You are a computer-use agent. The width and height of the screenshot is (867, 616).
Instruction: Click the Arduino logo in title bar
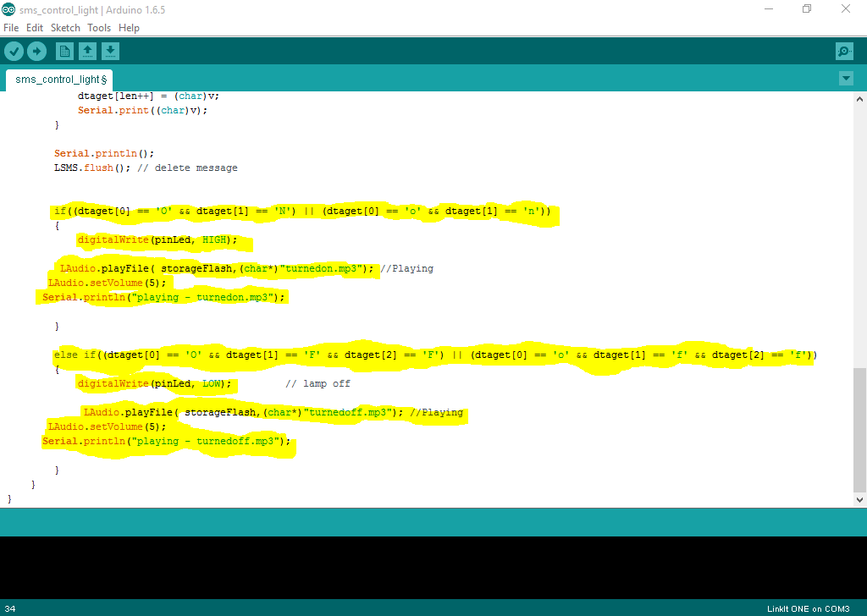8,9
